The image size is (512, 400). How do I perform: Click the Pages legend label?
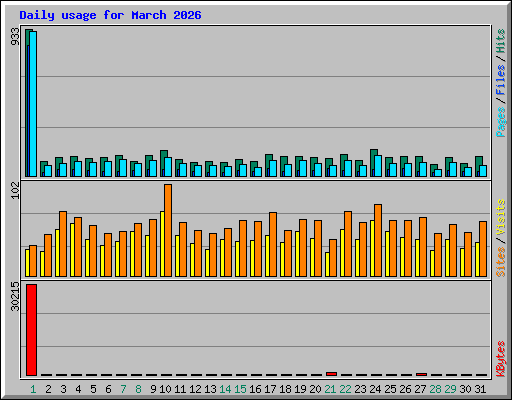click(501, 122)
